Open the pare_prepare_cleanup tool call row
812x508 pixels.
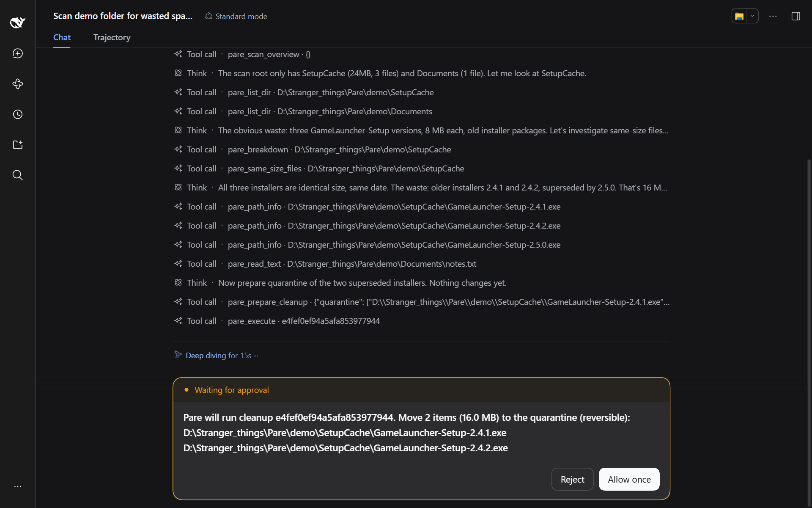(x=422, y=302)
